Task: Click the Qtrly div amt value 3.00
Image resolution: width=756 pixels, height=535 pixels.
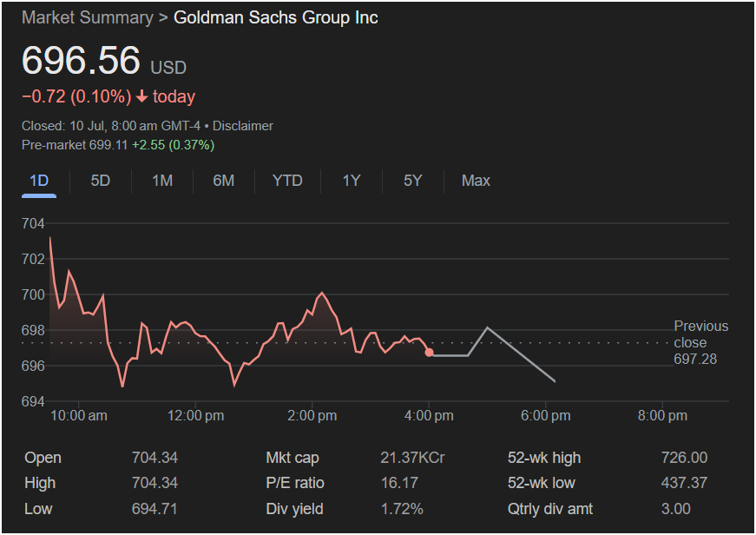Action: (676, 509)
